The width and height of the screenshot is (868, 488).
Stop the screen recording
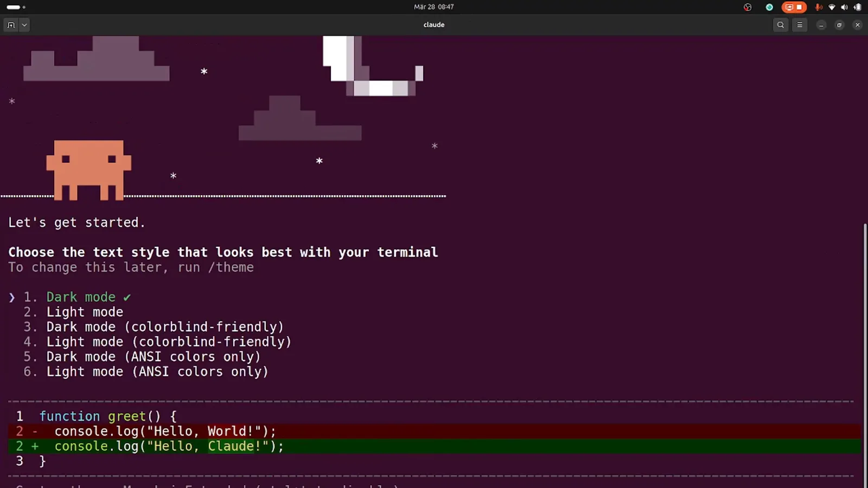(799, 7)
